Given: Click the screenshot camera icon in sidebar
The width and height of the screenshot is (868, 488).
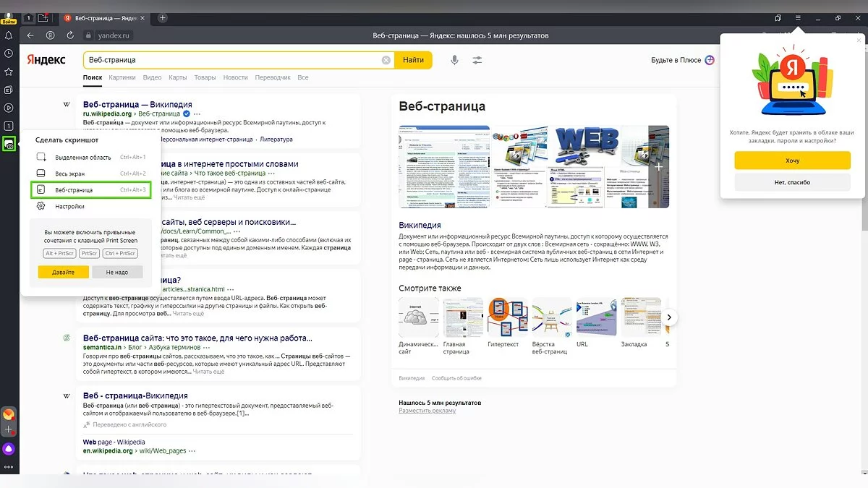Looking at the screenshot, I should 9,144.
